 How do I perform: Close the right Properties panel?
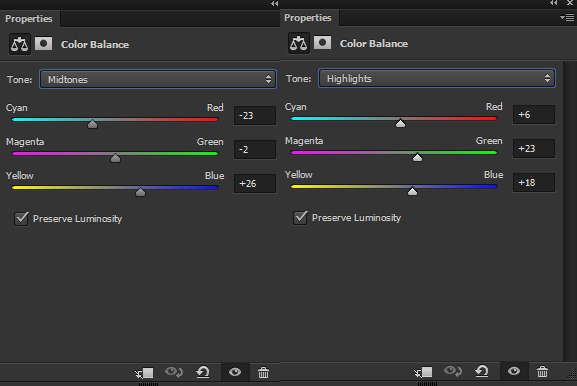tap(570, 3)
